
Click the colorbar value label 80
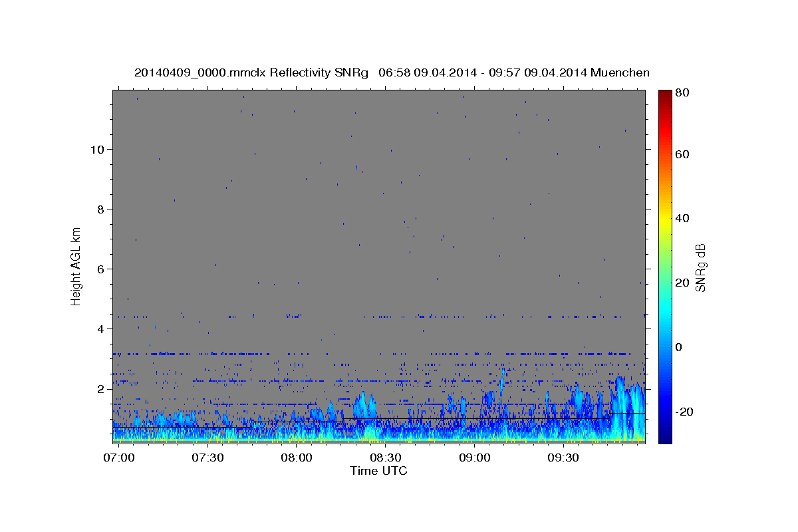[x=683, y=92]
